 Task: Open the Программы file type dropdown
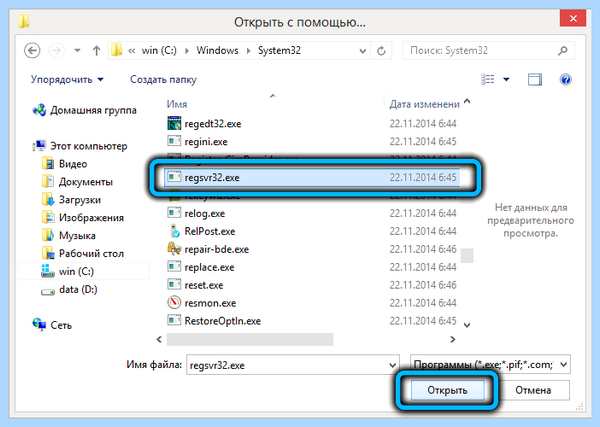[x=490, y=365]
